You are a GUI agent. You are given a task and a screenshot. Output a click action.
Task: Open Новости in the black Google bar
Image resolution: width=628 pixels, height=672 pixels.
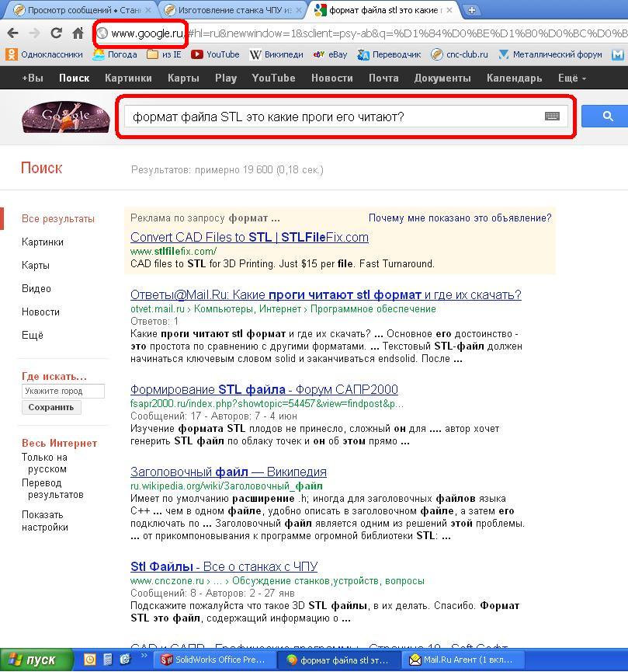(332, 78)
